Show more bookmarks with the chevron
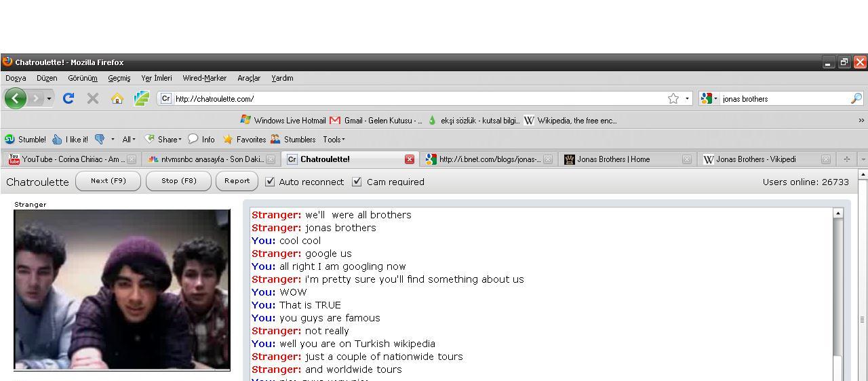This screenshot has width=868, height=381. click(861, 120)
